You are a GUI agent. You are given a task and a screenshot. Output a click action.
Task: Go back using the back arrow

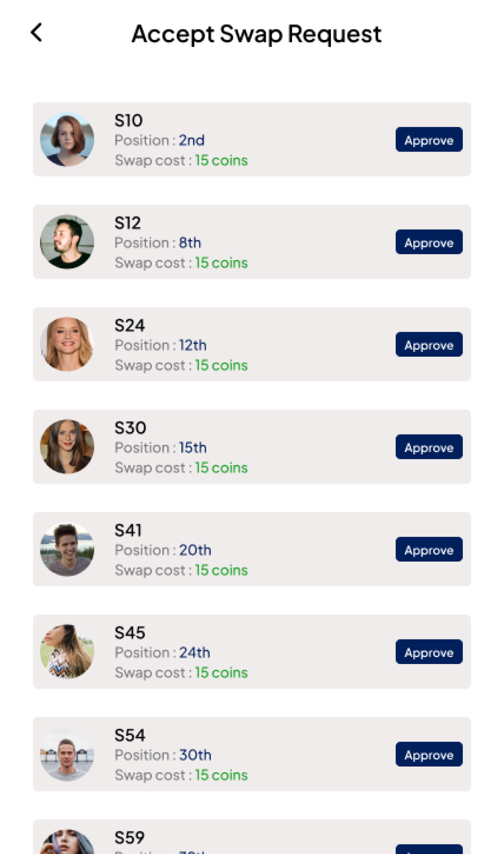pyautogui.click(x=37, y=33)
